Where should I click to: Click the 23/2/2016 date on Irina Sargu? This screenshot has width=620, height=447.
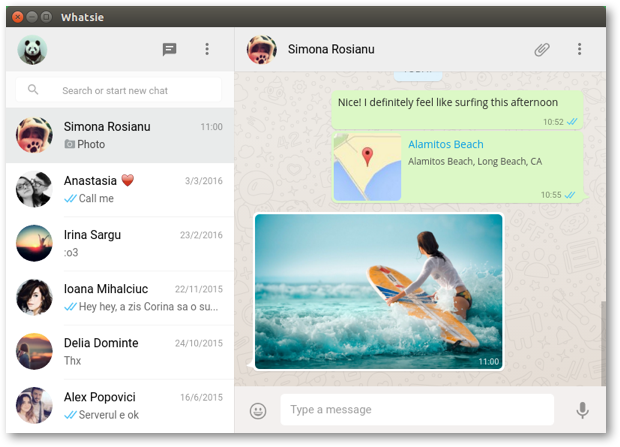point(201,235)
